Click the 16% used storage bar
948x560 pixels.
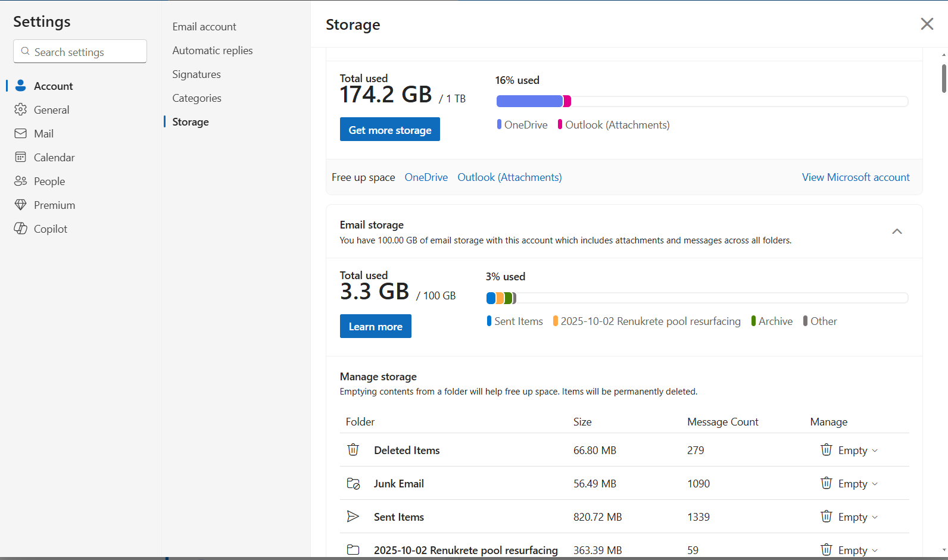pos(702,101)
